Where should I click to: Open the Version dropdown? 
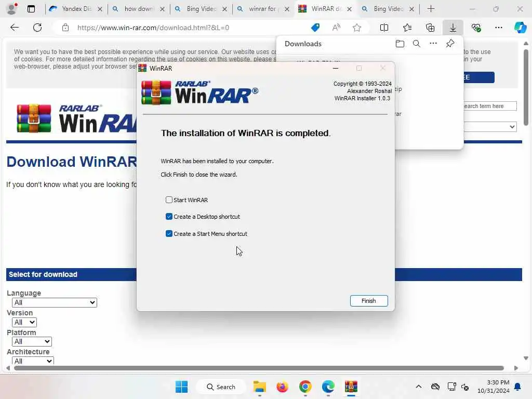coord(24,322)
